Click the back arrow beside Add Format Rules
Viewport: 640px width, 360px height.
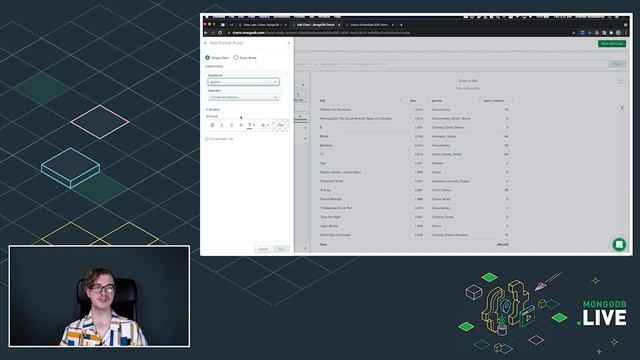(205, 43)
